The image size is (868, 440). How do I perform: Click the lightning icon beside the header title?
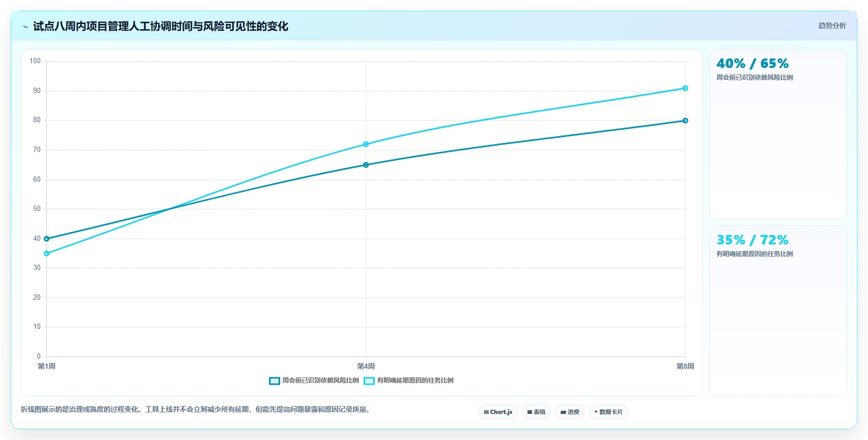pyautogui.click(x=25, y=27)
